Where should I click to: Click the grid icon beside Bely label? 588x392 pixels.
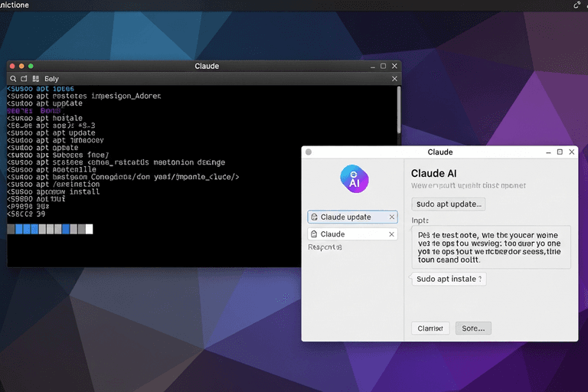click(36, 79)
